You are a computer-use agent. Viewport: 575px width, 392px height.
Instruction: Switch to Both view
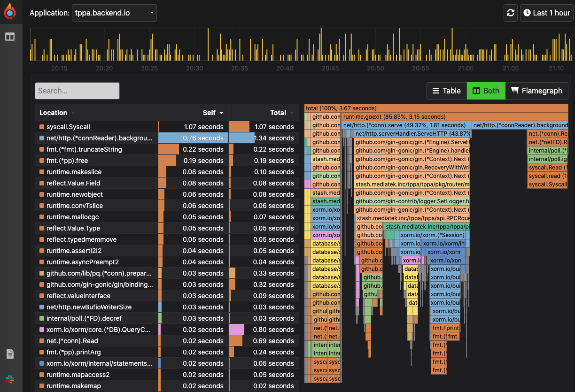[x=486, y=91]
